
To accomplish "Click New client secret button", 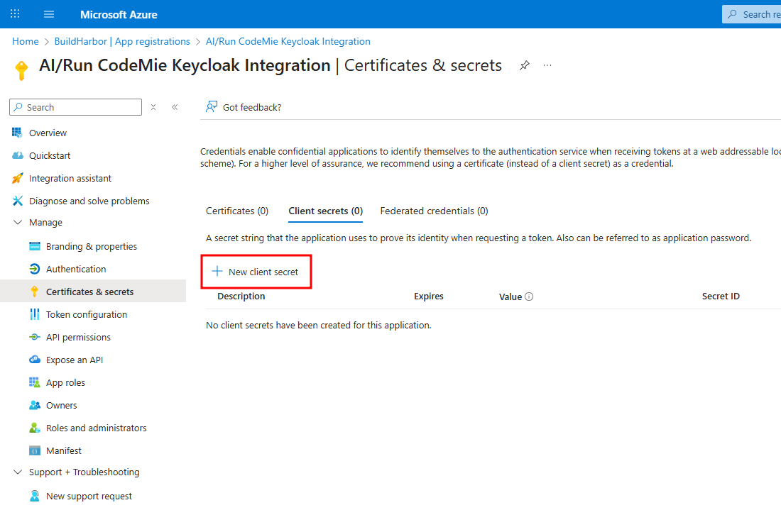I will [x=256, y=272].
